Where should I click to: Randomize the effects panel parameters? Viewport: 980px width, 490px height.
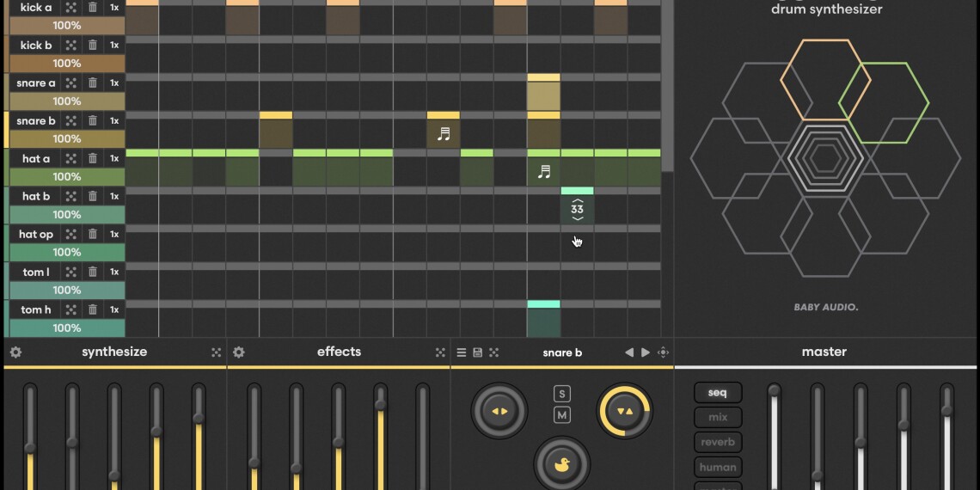440,352
